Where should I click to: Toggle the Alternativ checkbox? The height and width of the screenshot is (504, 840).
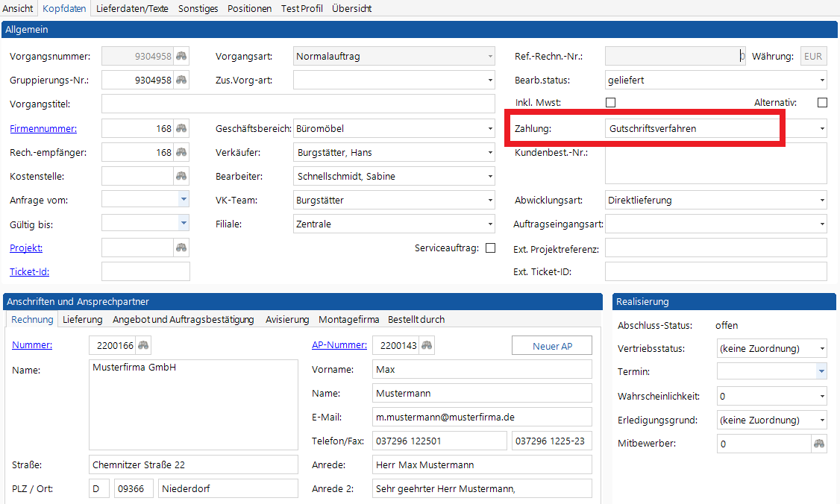point(822,103)
